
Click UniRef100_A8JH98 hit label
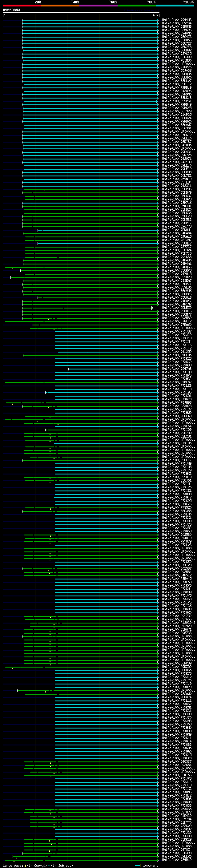(x=176, y=403)
